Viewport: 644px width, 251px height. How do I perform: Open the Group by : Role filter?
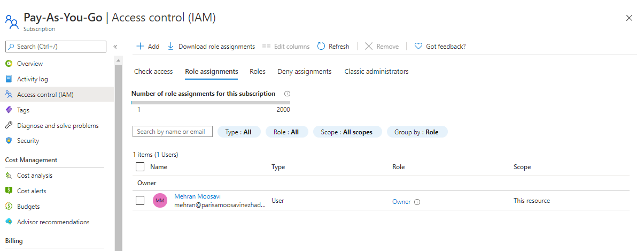pos(417,132)
